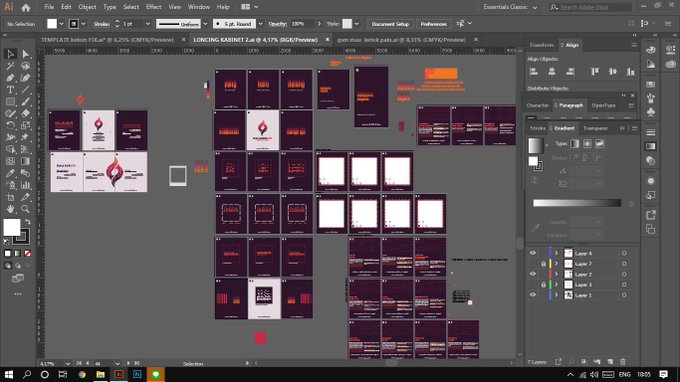Click vertical align top icon
The height and width of the screenshot is (382, 680).
point(595,72)
